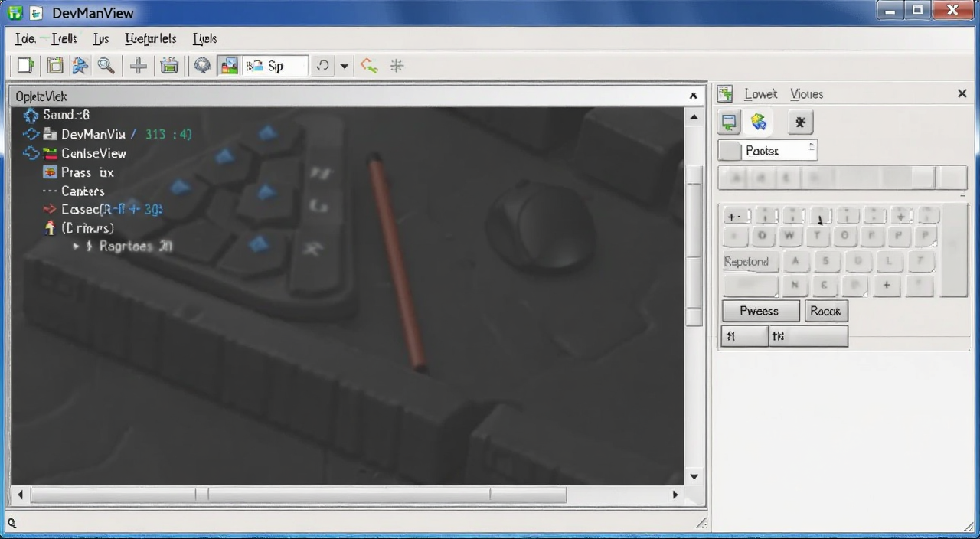Viewport: 980px width, 539px height.
Task: Click the 'Recok' button
Action: click(826, 311)
